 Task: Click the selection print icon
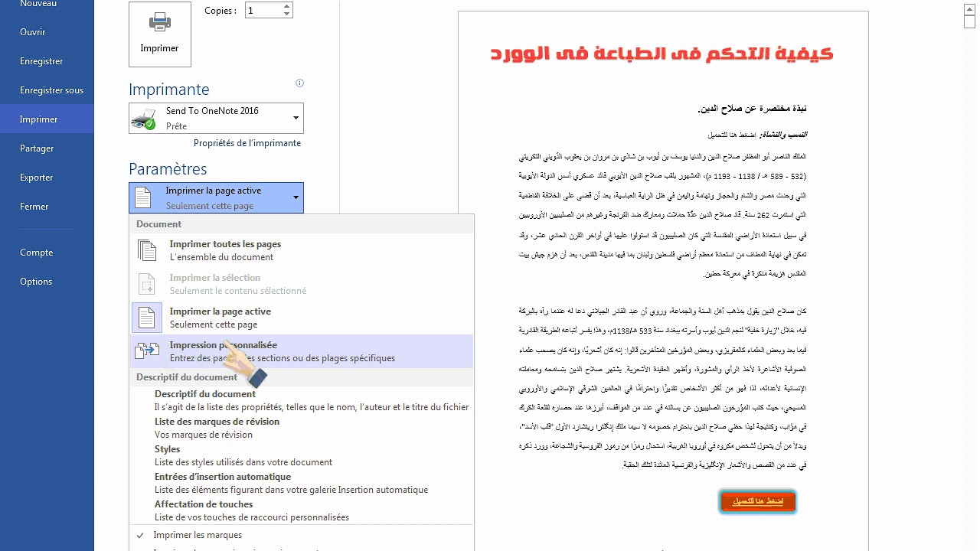(147, 284)
